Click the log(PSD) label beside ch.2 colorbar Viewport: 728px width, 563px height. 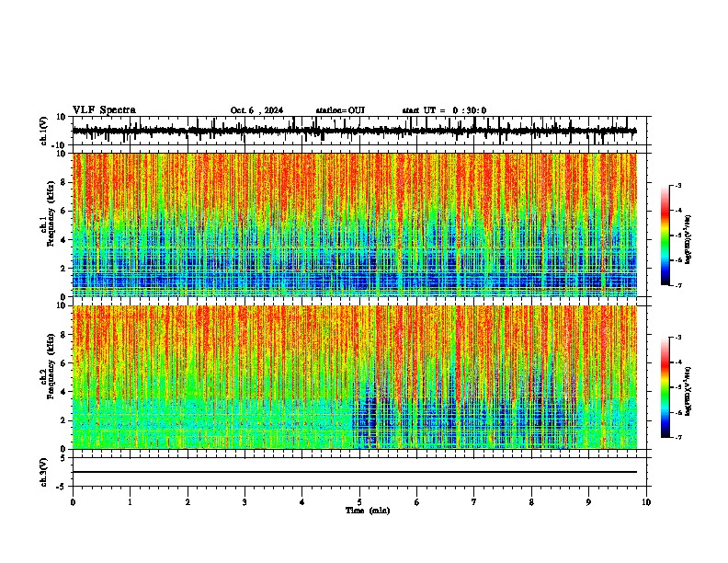pyautogui.click(x=688, y=392)
